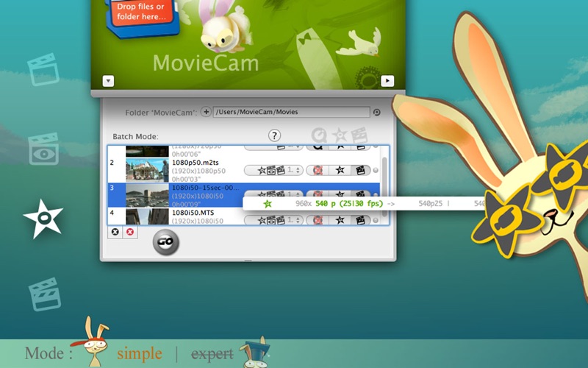
Task: Select the clapperboard with eye preview icon
Action: click(x=44, y=149)
